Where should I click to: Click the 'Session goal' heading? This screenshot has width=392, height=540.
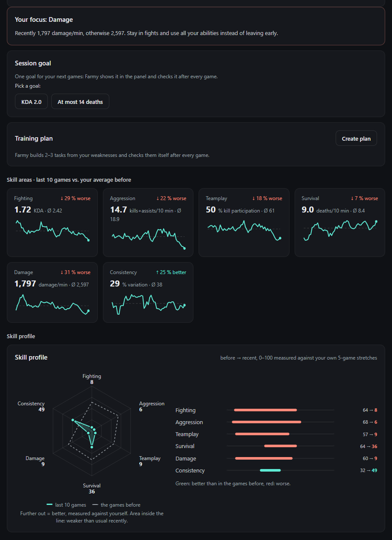(33, 63)
